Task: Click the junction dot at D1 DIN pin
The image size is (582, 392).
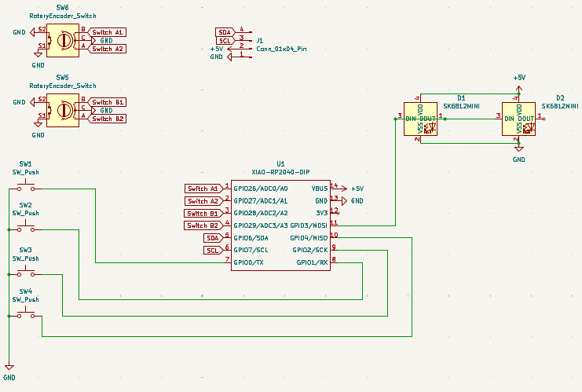Action: [396, 119]
